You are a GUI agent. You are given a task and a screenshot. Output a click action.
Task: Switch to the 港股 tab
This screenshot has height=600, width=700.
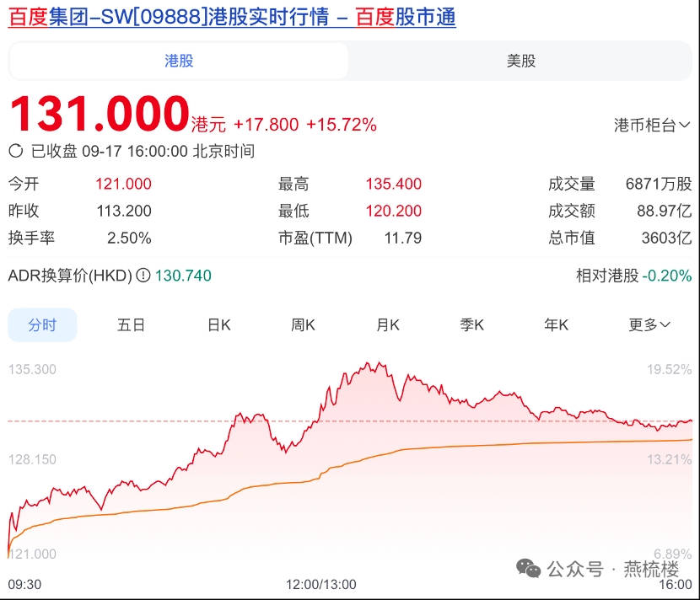tap(179, 61)
